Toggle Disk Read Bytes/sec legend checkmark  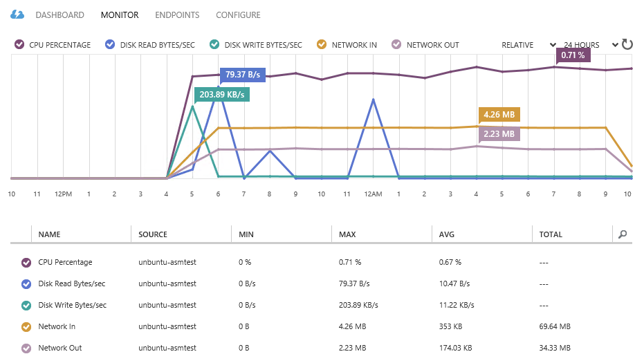tap(110, 45)
